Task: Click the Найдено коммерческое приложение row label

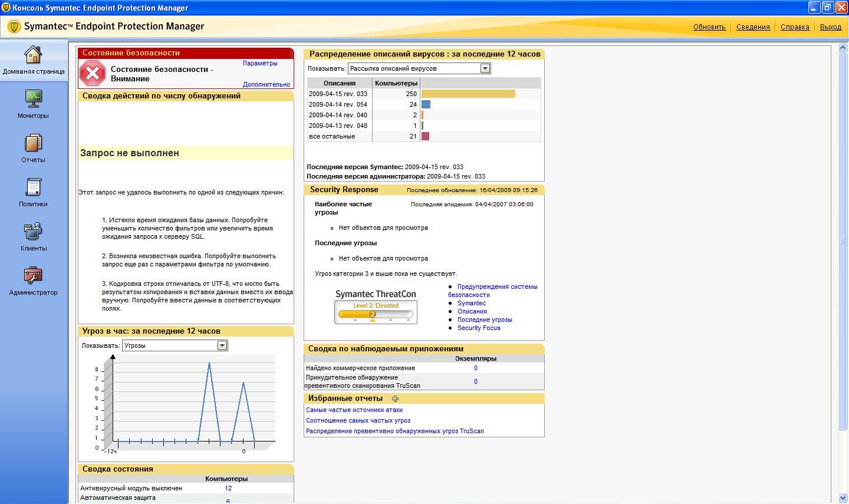Action: (360, 368)
